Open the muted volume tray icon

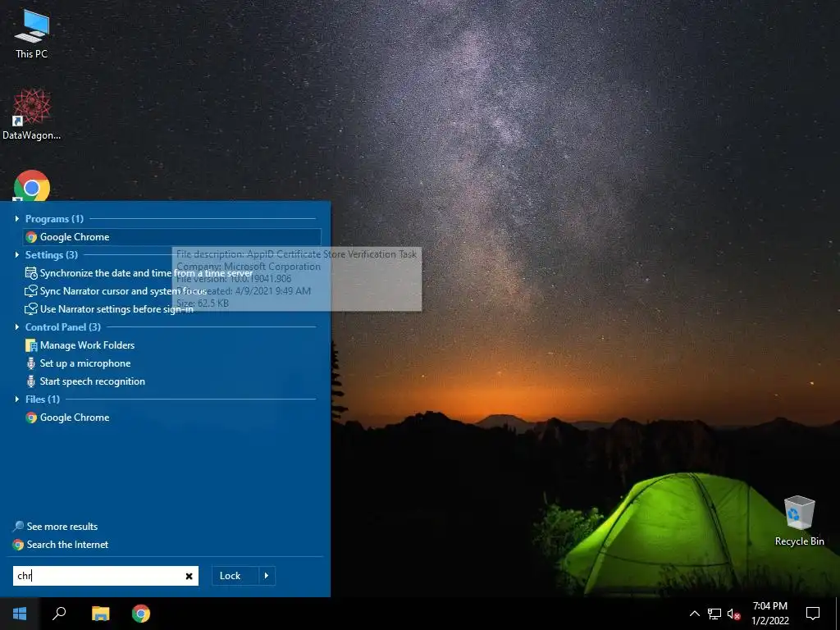(x=734, y=614)
